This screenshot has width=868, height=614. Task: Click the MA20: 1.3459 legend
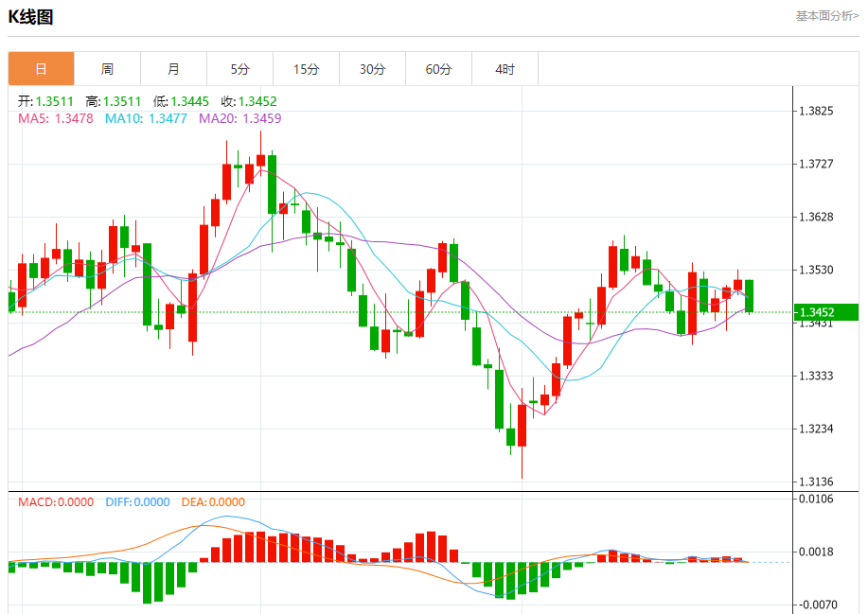(x=240, y=118)
